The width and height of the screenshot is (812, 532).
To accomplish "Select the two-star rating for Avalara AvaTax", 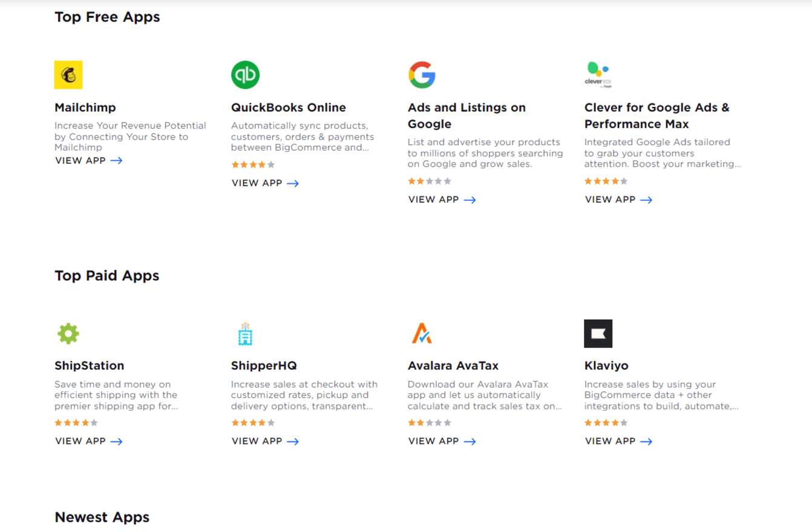I will click(429, 423).
